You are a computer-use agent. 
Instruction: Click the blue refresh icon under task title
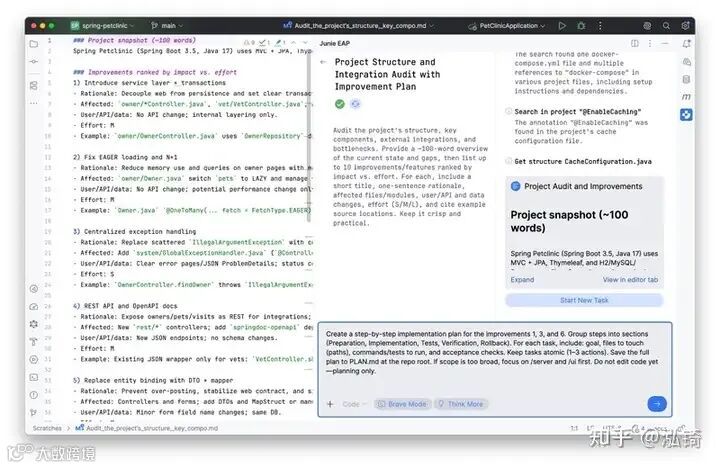pos(355,104)
